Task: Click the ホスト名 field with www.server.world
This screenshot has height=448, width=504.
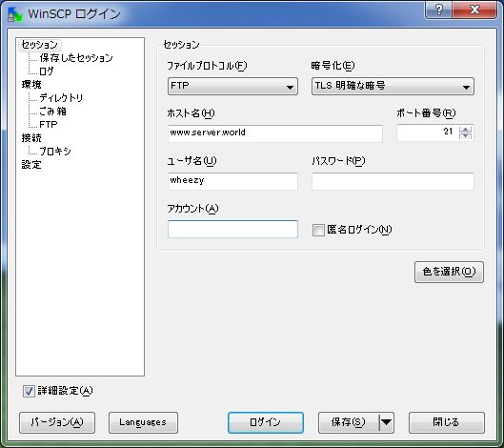Action: (x=275, y=133)
